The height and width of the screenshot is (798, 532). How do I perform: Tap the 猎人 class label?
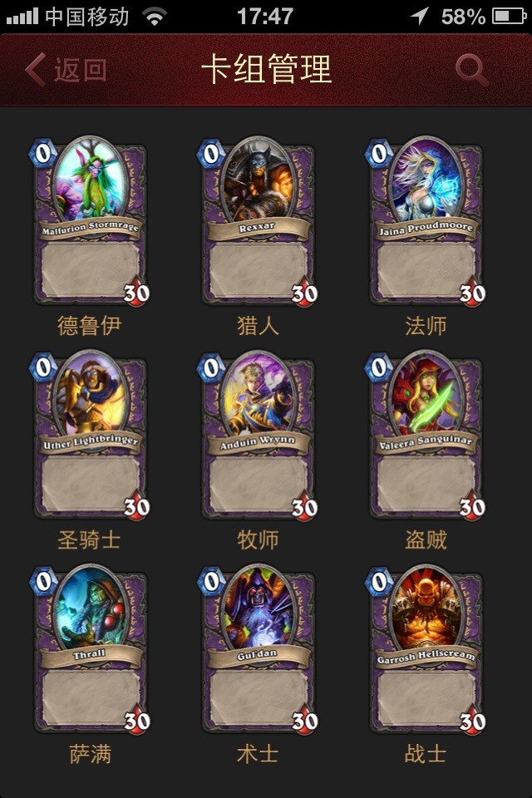point(258,326)
